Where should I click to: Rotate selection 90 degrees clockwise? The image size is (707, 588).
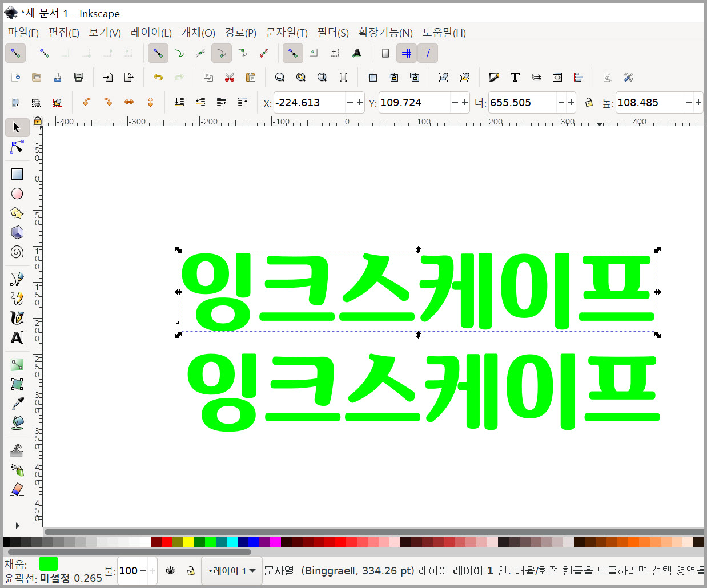(108, 102)
